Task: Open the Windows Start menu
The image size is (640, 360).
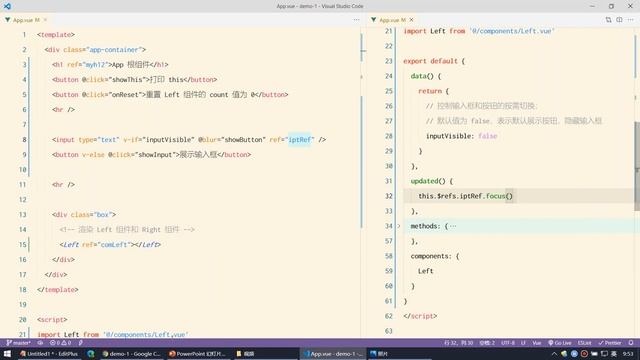Action: (x=7, y=354)
